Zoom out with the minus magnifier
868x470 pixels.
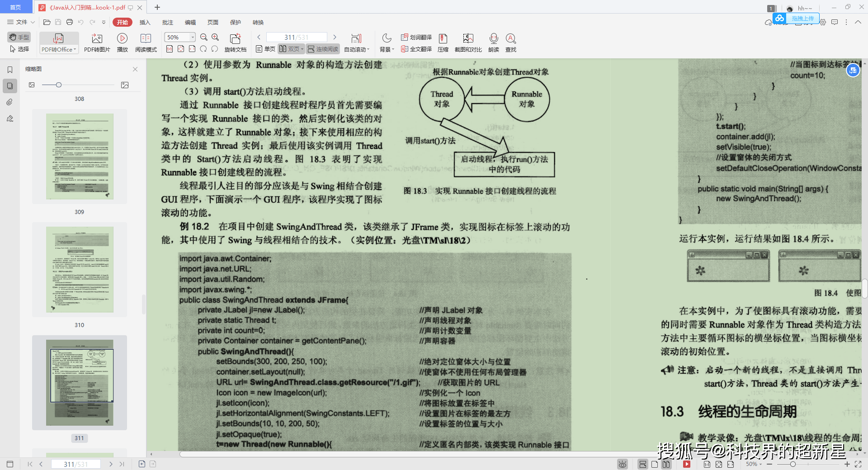tap(204, 37)
